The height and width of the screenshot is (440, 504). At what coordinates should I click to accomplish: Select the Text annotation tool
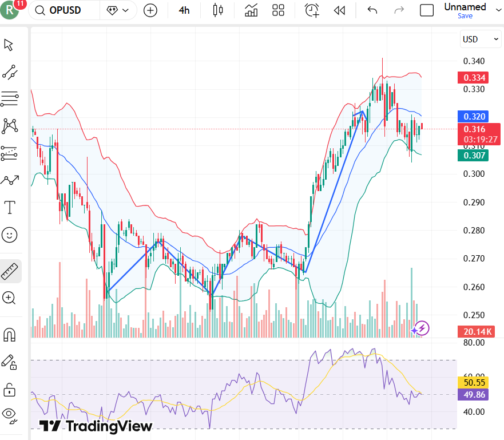(9, 208)
